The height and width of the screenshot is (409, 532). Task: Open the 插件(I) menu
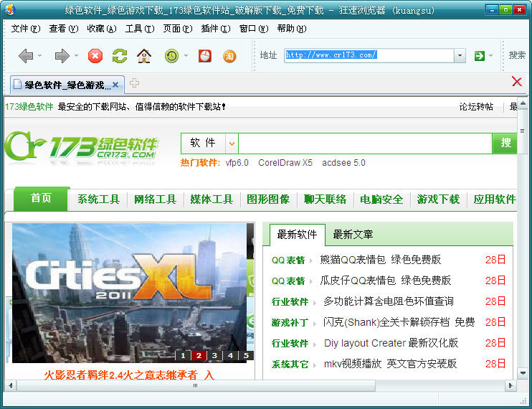coord(216,29)
